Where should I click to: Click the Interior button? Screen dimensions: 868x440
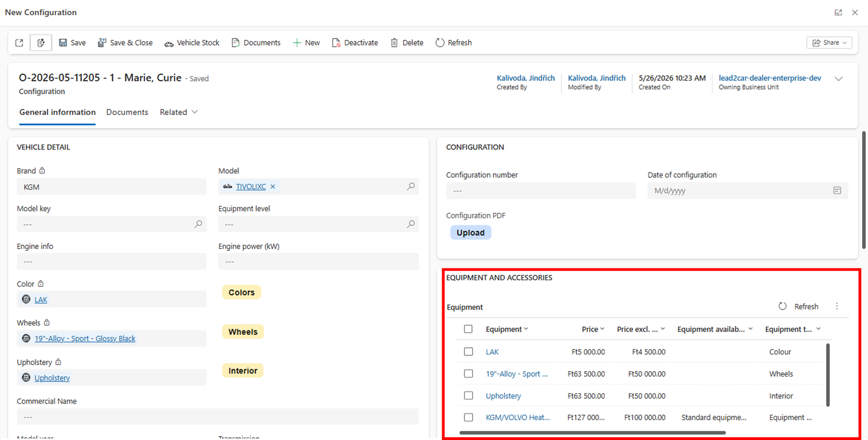pyautogui.click(x=242, y=371)
